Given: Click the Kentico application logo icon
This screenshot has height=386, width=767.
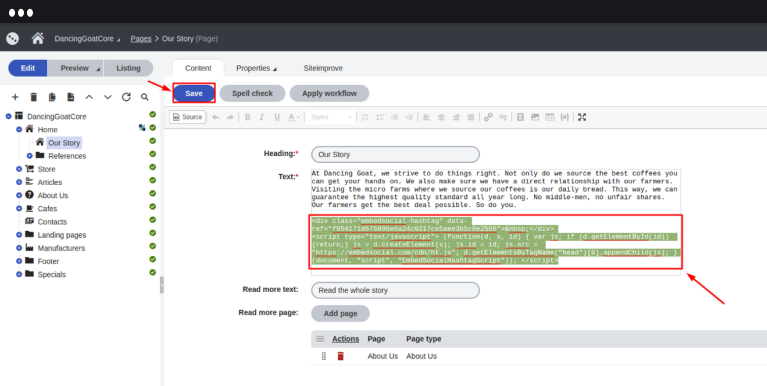Looking at the screenshot, I should 13,38.
